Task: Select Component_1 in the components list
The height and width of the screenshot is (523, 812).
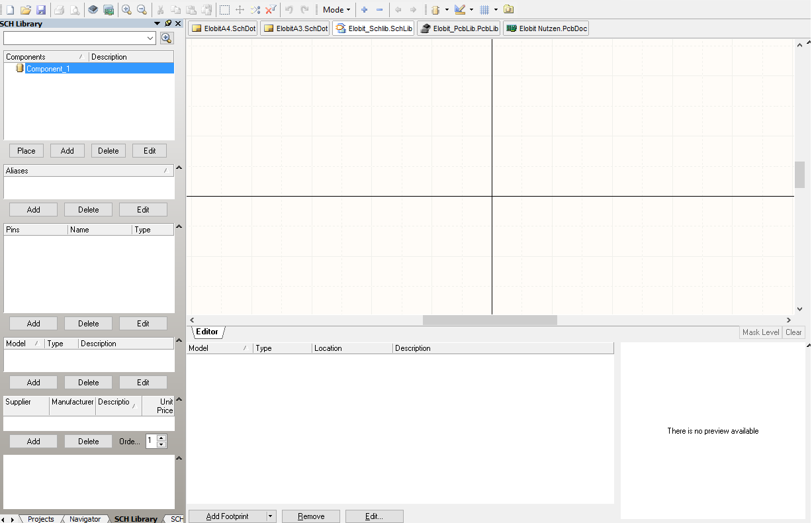Action: 48,69
